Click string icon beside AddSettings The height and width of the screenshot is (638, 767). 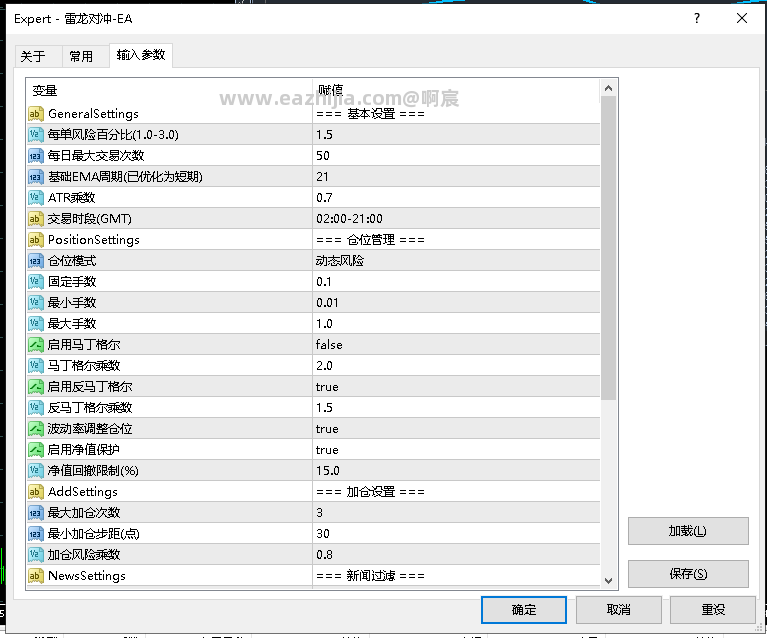pyautogui.click(x=36, y=493)
